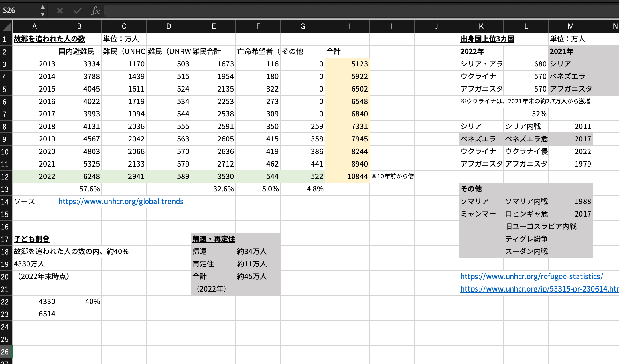Select cell ソマリア内戦
This screenshot has height=364, width=619.
[x=526, y=202]
